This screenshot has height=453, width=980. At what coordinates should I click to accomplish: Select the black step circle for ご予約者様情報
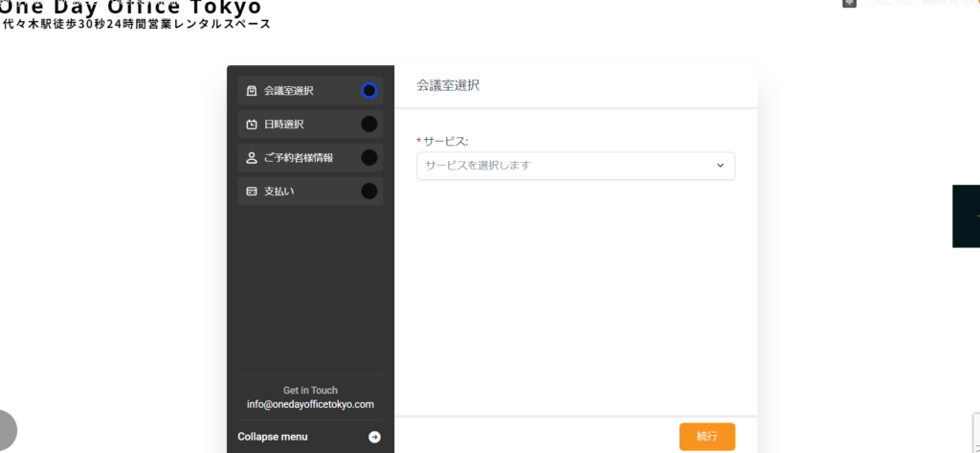(x=368, y=158)
